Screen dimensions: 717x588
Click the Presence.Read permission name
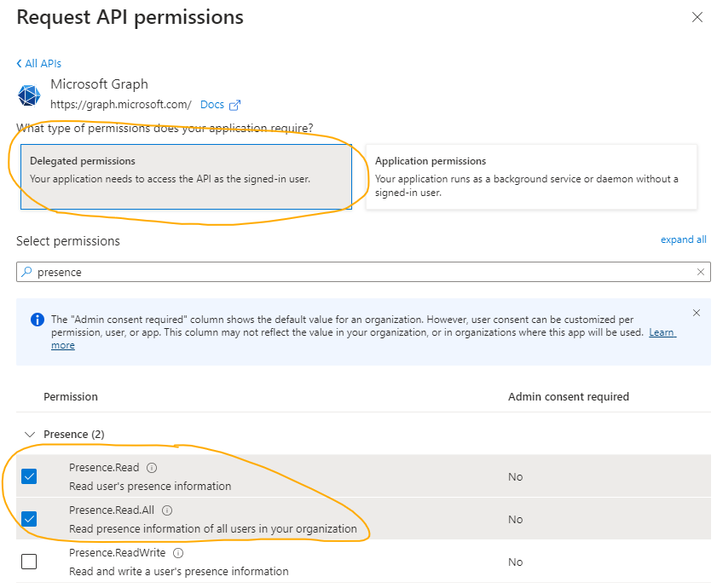pos(104,468)
